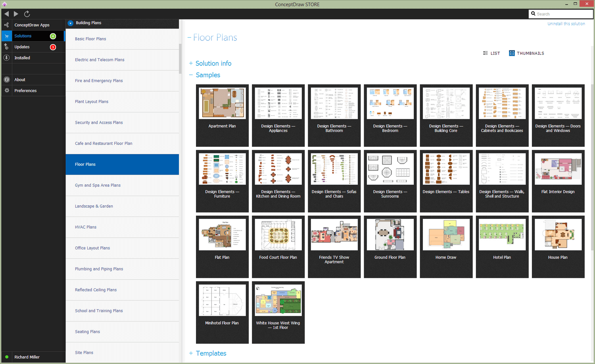
Task: Select Cafe and Restaurant Floor Plan
Action: [122, 144]
